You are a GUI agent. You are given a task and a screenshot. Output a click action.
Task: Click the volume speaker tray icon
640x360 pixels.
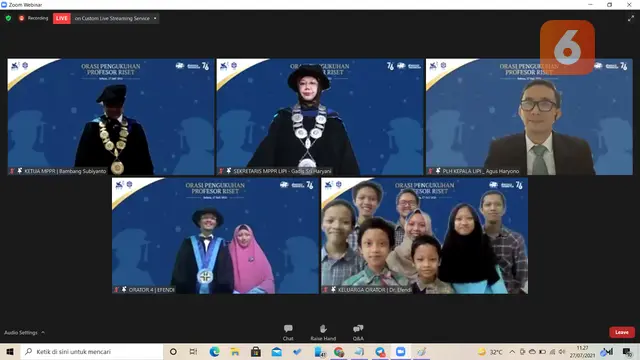coord(562,351)
